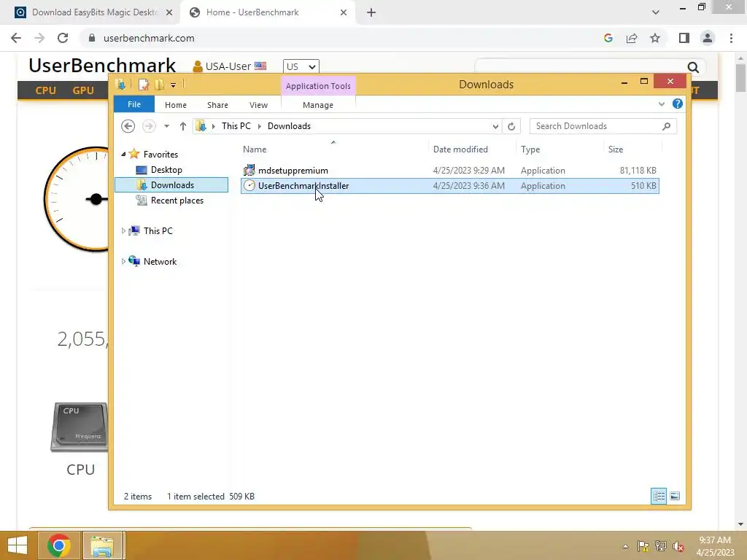Open the File ribbon tab
The width and height of the screenshot is (747, 560).
tap(134, 104)
